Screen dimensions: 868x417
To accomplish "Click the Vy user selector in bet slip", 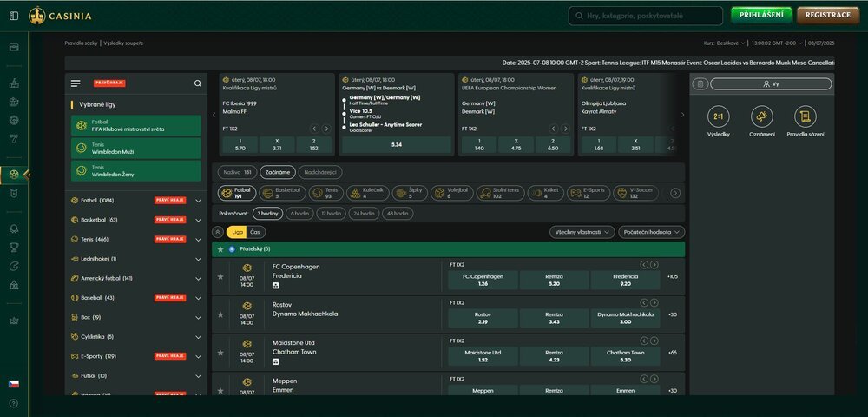I will pos(771,84).
